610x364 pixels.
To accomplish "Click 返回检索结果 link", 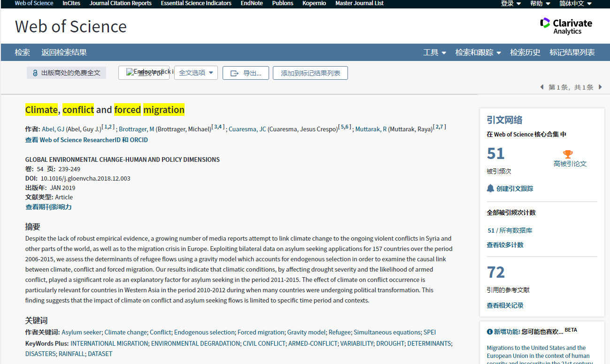I will [x=64, y=53].
